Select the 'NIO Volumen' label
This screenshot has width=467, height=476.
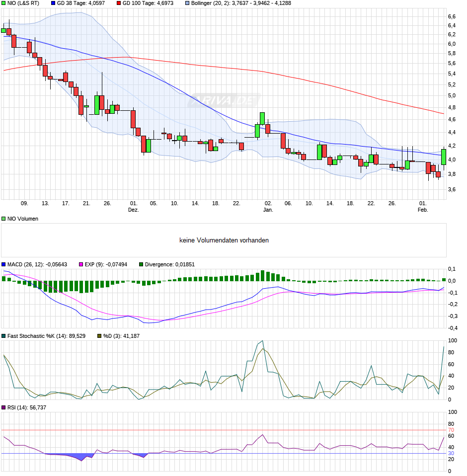(23, 219)
